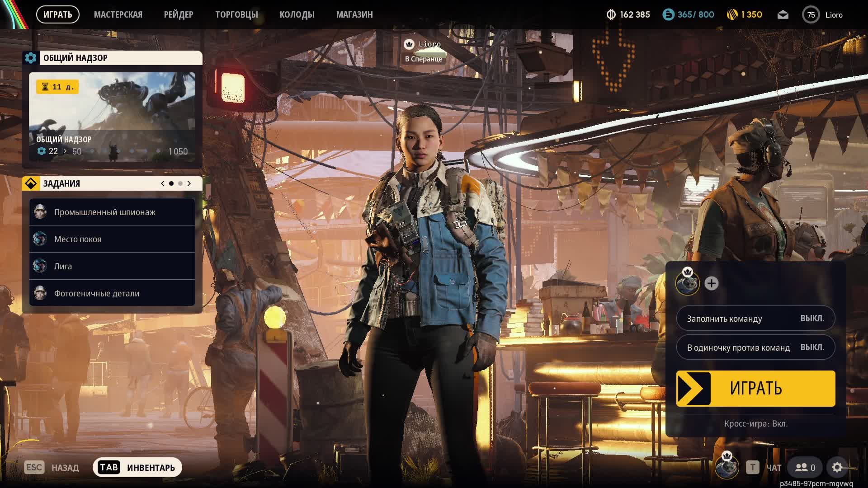Toggle Кросс-игра setting text
This screenshot has width=868, height=488.
(755, 424)
